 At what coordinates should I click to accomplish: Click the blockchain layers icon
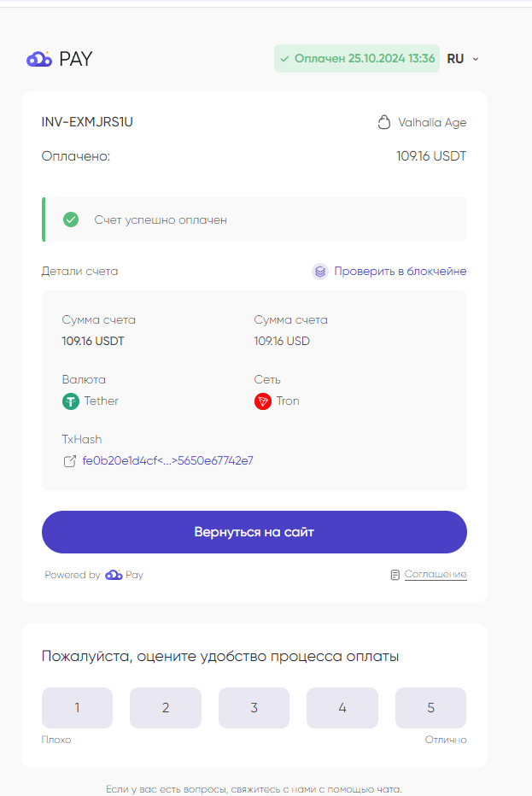(x=320, y=272)
